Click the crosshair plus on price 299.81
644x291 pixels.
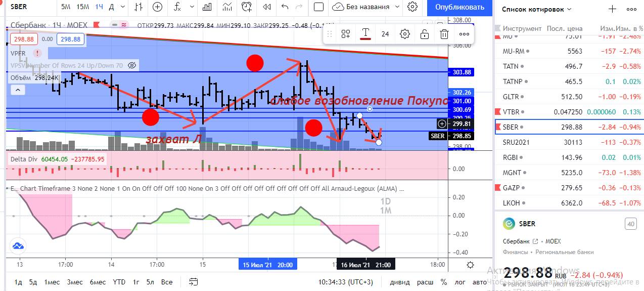click(442, 123)
